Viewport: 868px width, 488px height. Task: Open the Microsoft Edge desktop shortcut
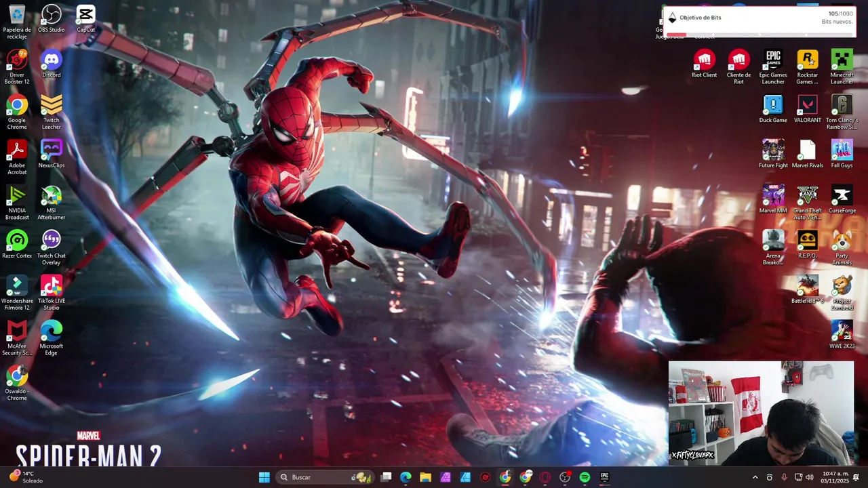pos(52,338)
